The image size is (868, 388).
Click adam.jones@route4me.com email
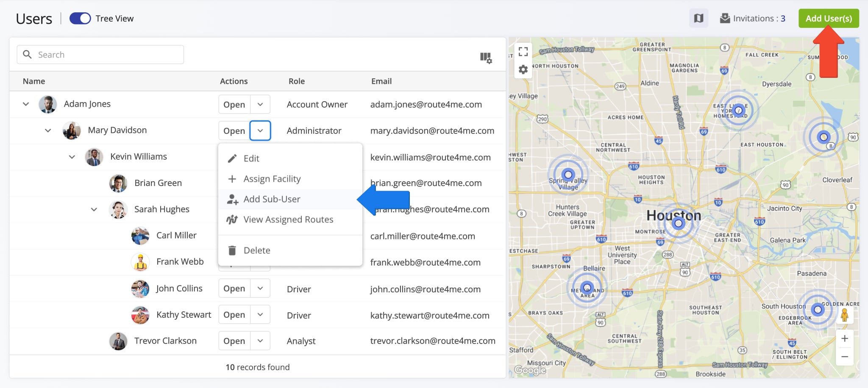(426, 104)
